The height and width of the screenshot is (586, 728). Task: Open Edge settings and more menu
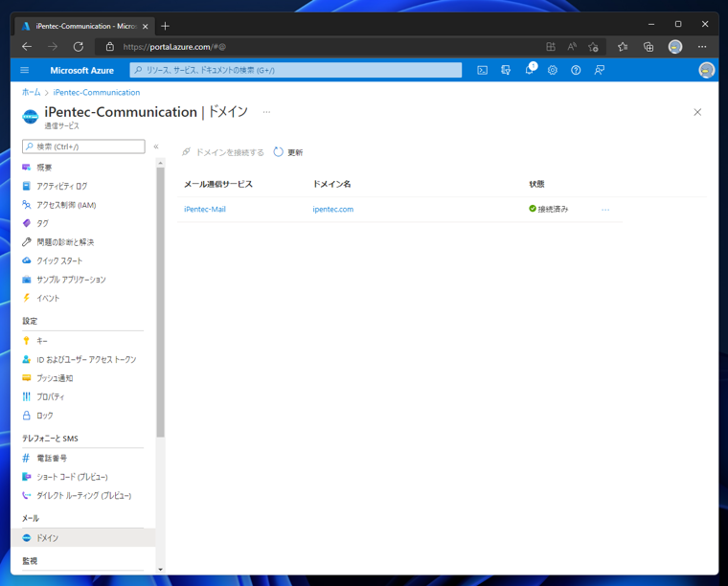(x=702, y=46)
